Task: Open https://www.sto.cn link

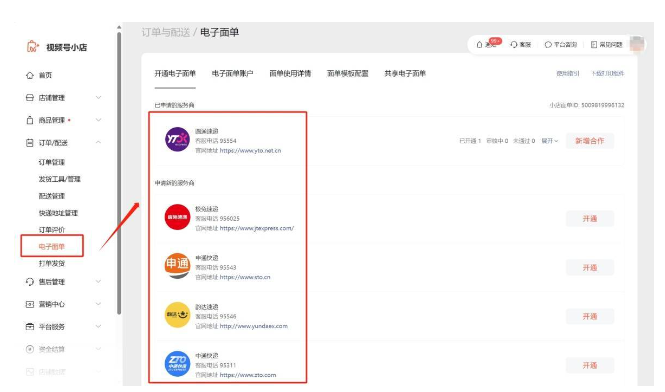Action: coord(245,277)
